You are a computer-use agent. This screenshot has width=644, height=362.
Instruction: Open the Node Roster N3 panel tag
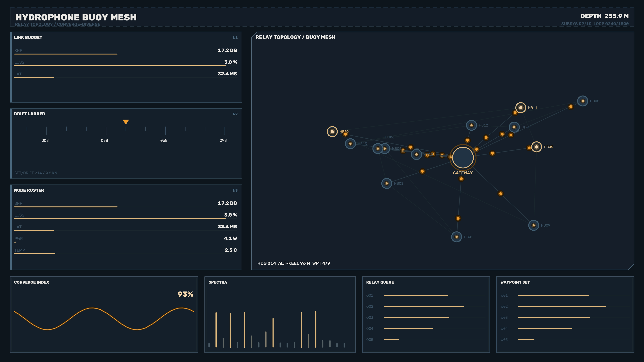[x=235, y=191]
